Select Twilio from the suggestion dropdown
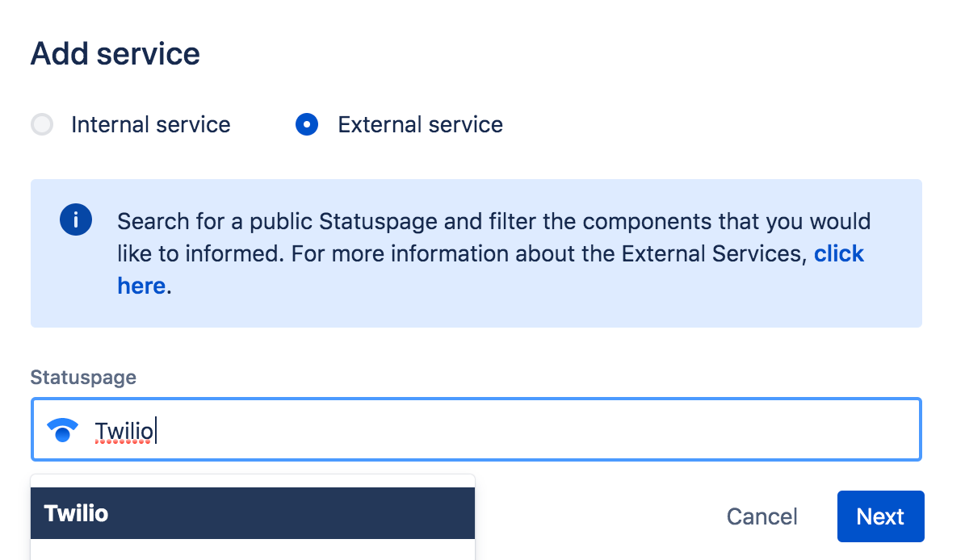Image resolution: width=965 pixels, height=560 pixels. 77,512
